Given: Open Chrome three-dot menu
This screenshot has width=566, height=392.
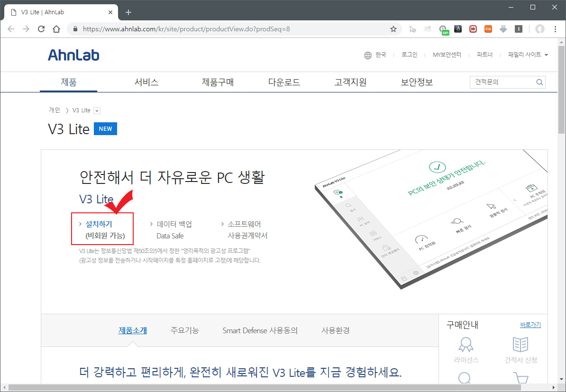Looking at the screenshot, I should pos(555,29).
